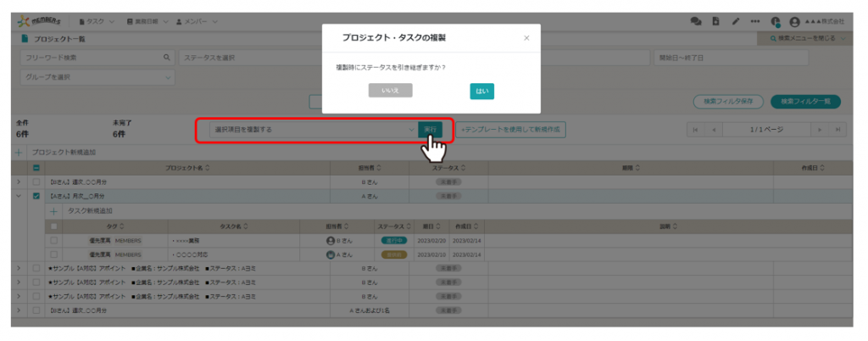Click the notification avatar with green dot
This screenshot has height=341, width=868.
[x=775, y=22]
